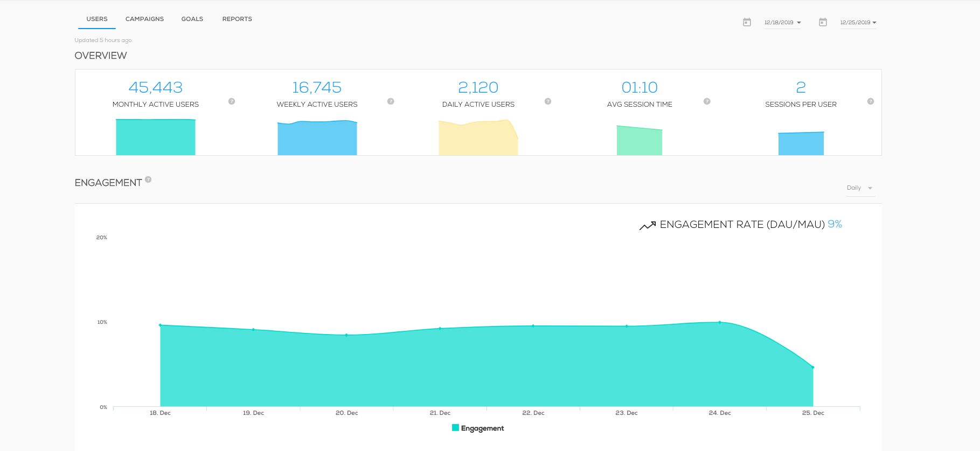Click help icon next to Avg Session Time
This screenshot has height=451, width=980.
point(707,101)
